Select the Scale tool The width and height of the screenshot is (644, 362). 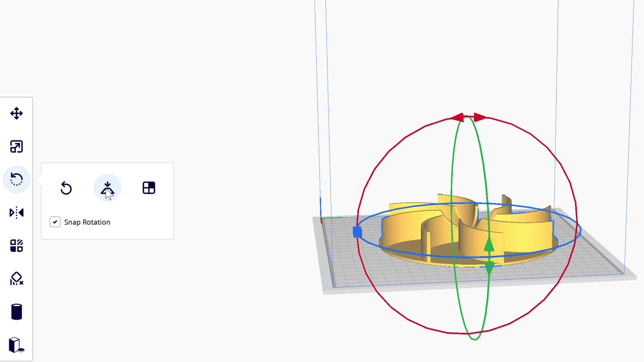coord(17,147)
